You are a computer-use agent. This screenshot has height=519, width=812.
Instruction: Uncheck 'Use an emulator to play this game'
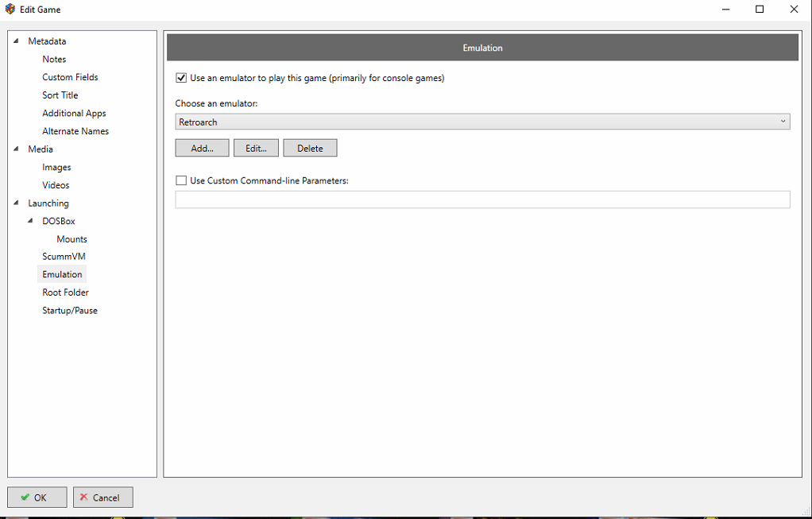pos(181,78)
